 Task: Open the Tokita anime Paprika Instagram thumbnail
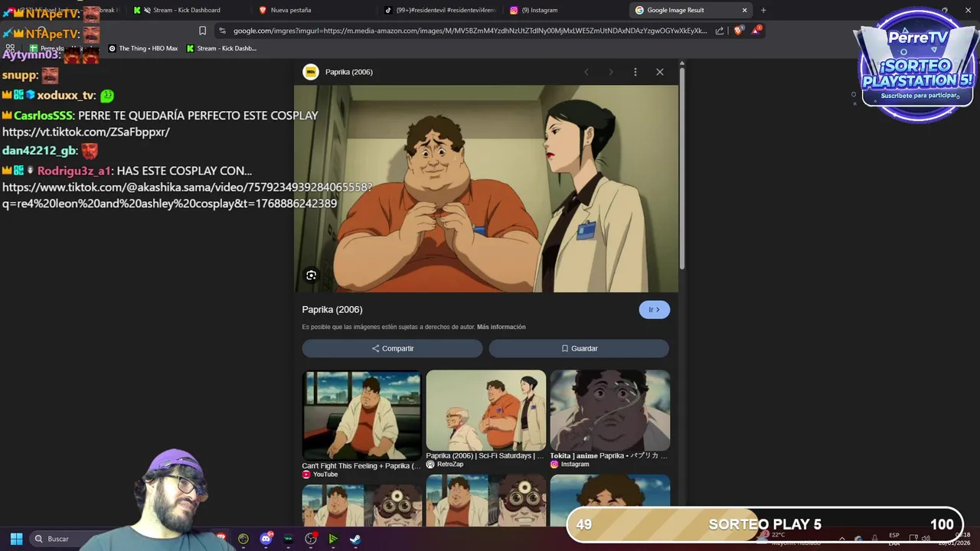coord(609,411)
